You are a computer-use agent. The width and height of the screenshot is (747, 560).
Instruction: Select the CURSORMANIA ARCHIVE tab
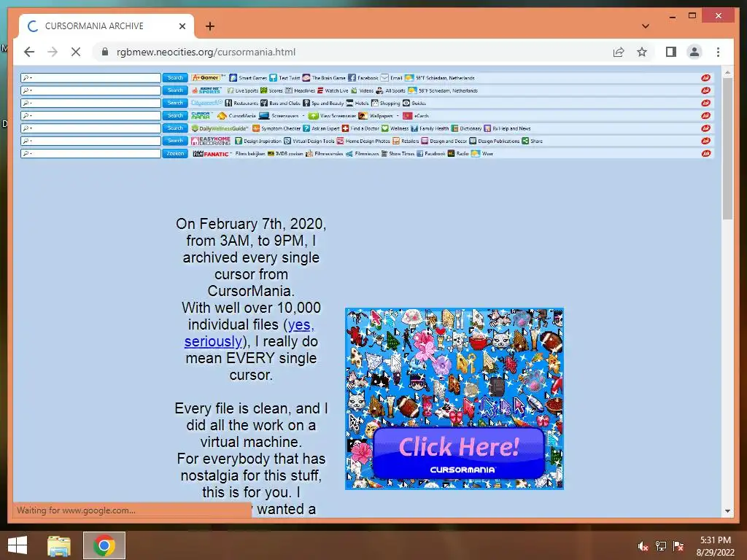[x=107, y=26]
